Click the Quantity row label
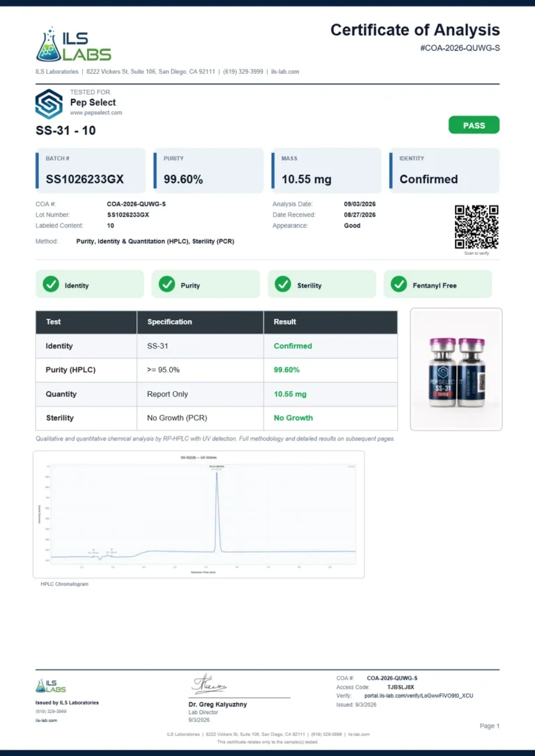The height and width of the screenshot is (756, 535). 61,394
